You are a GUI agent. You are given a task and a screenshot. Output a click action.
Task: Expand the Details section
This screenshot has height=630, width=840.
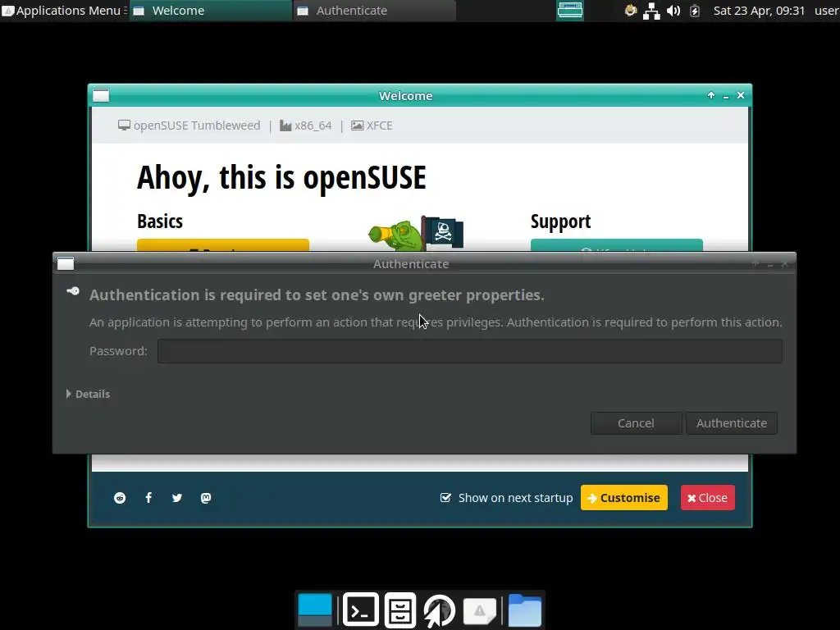tap(88, 394)
